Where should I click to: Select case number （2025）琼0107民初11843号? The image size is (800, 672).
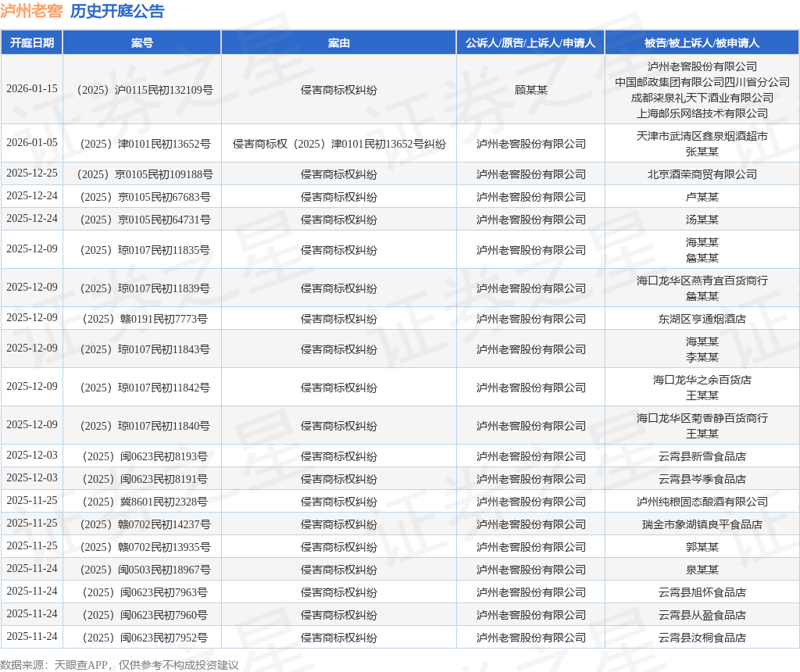tap(142, 349)
